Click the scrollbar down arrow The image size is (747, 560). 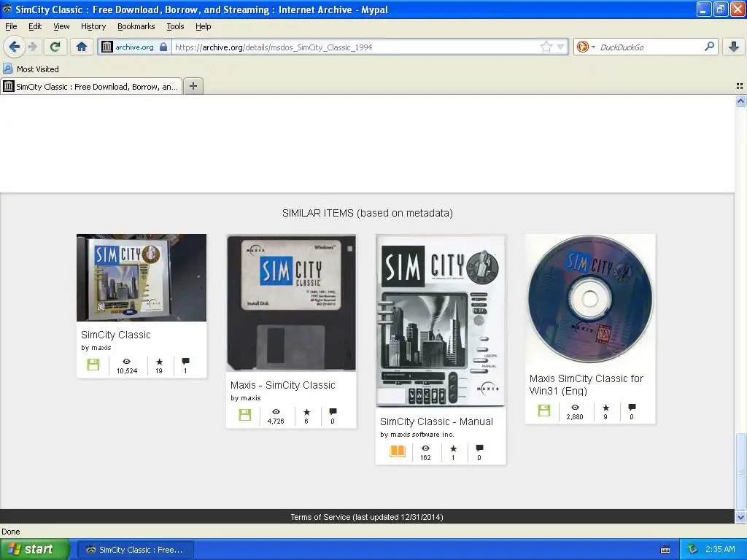[x=740, y=517]
